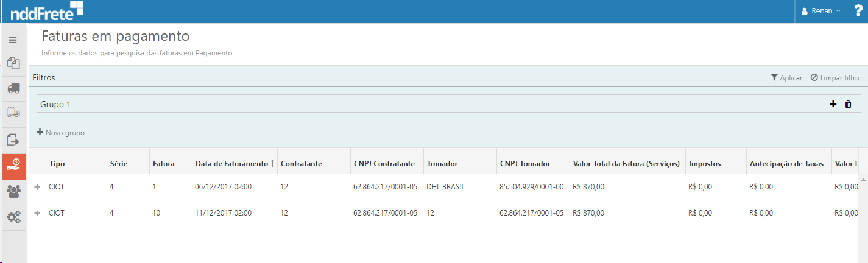Open the Renan user dropdown
Viewport: 868px width, 263px height.
820,11
